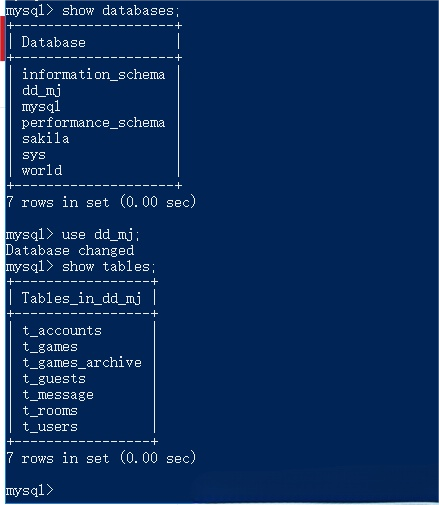Viewport: 439px width, 505px height.
Task: Click the mysql database name in list
Action: pyautogui.click(x=41, y=107)
